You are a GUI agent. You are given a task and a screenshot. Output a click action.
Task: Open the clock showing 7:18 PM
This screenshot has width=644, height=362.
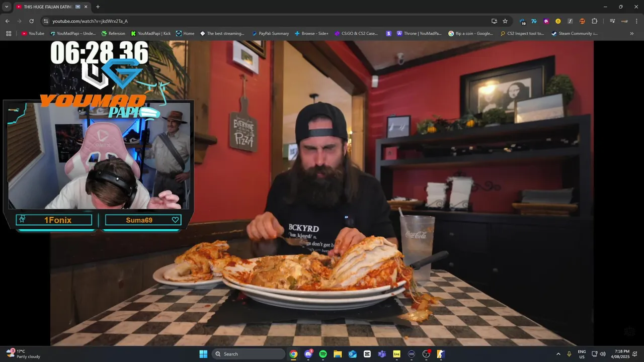click(620, 354)
